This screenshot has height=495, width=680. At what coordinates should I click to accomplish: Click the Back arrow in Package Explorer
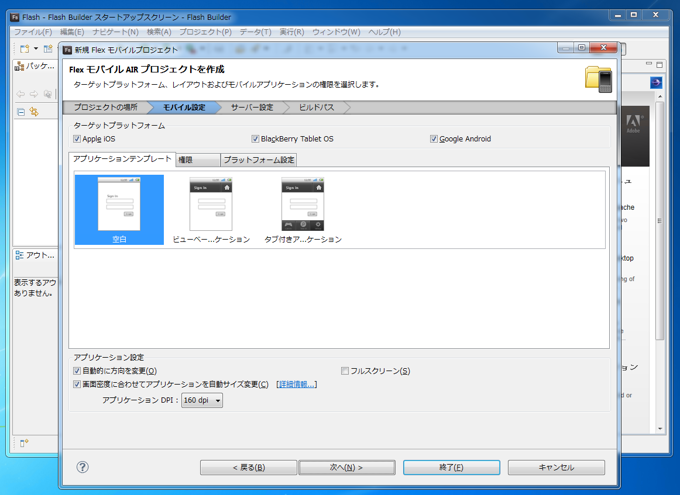point(20,94)
